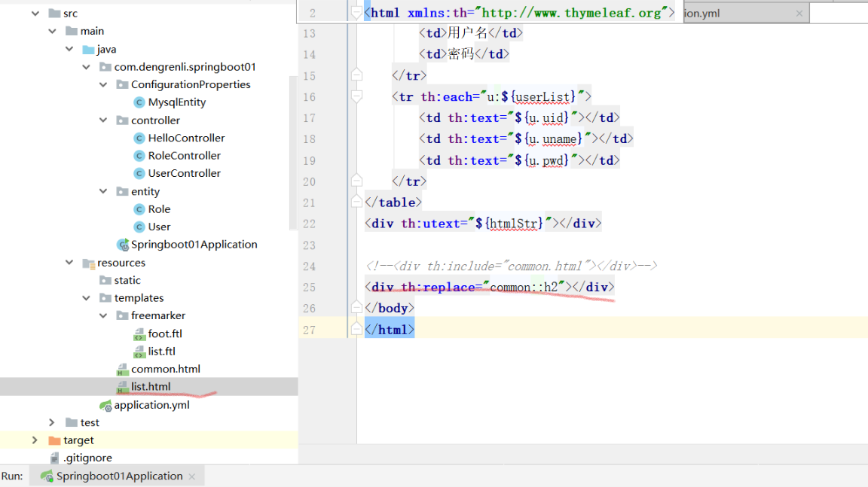Collapse the main folder arrow
868x487 pixels.
pos(53,31)
